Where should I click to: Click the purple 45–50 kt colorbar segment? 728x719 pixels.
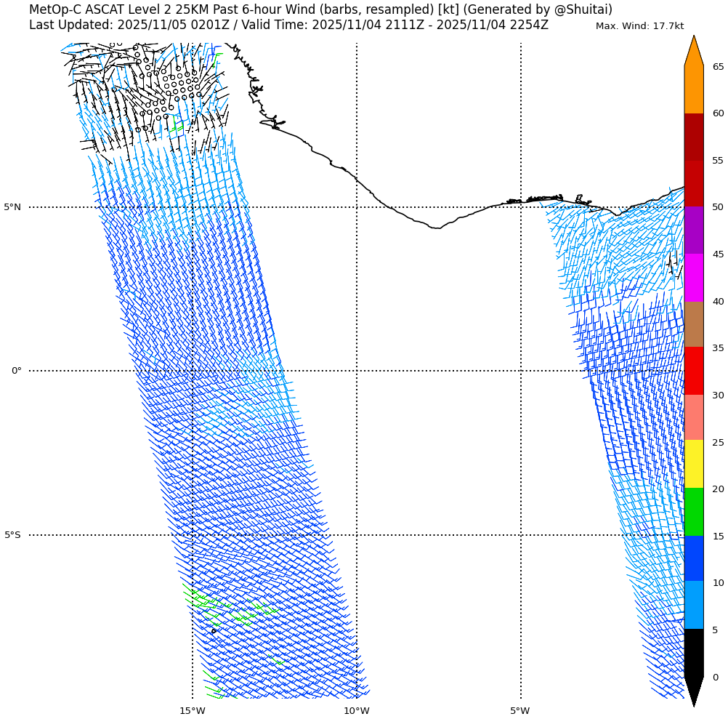[x=694, y=230]
